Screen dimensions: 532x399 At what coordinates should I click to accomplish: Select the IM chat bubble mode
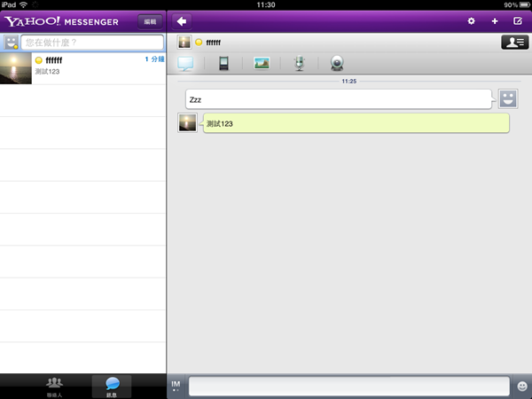[185, 63]
